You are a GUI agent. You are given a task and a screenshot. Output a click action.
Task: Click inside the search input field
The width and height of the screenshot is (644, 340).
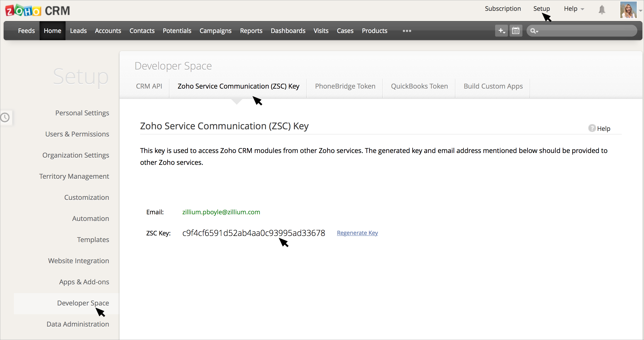[587, 31]
